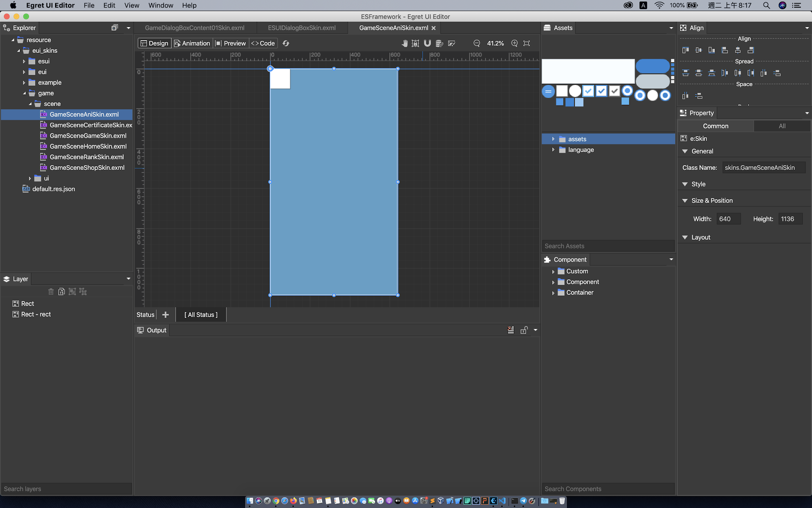Add a new Status with the plus button
This screenshot has width=812, height=508.
point(165,314)
